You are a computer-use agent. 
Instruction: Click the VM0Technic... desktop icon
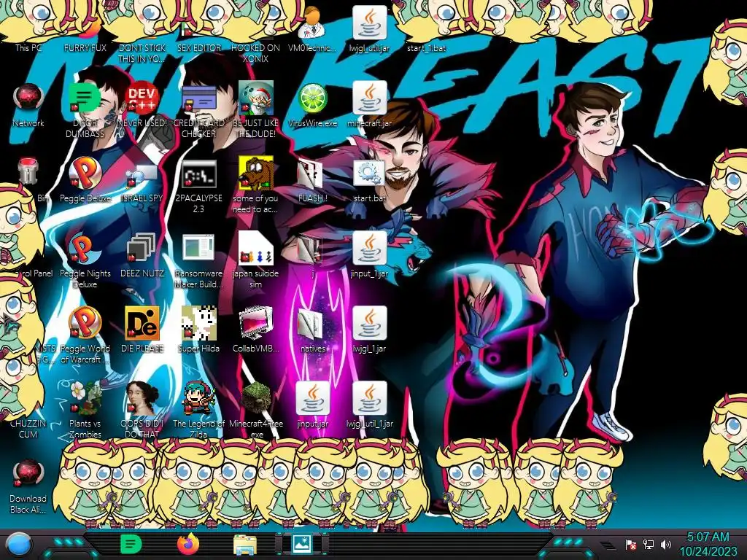[312, 23]
